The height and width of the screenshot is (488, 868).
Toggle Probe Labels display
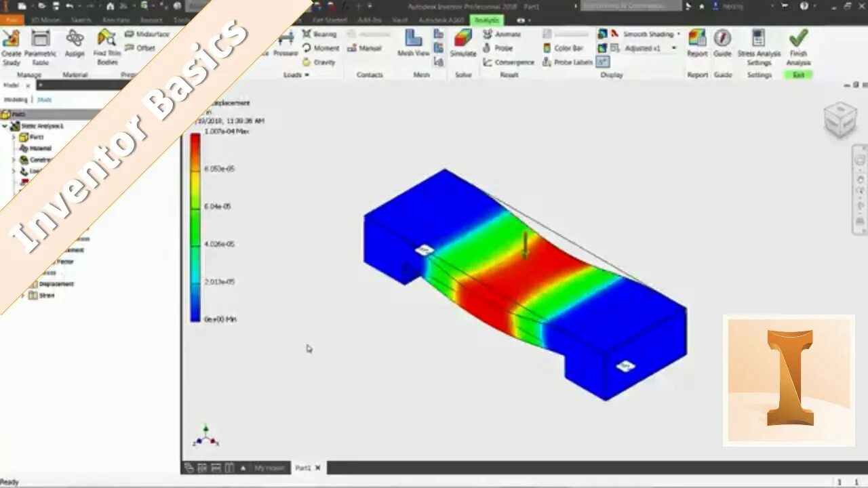click(568, 62)
